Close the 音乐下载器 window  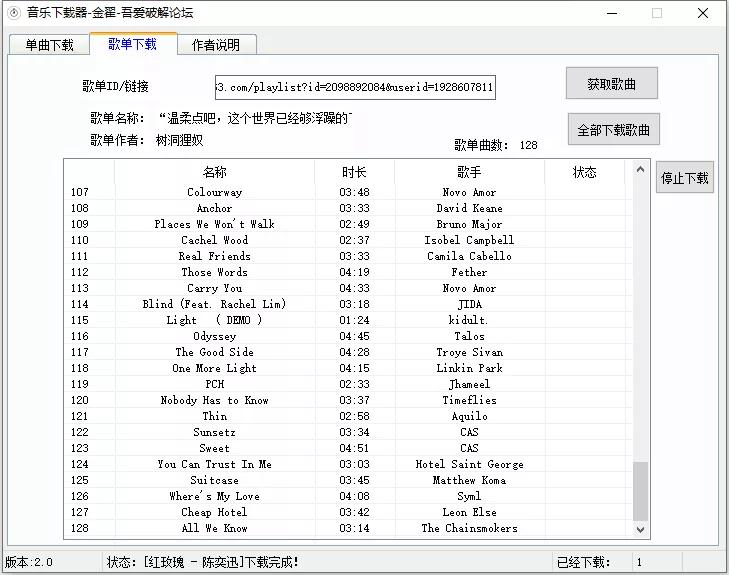coord(703,13)
